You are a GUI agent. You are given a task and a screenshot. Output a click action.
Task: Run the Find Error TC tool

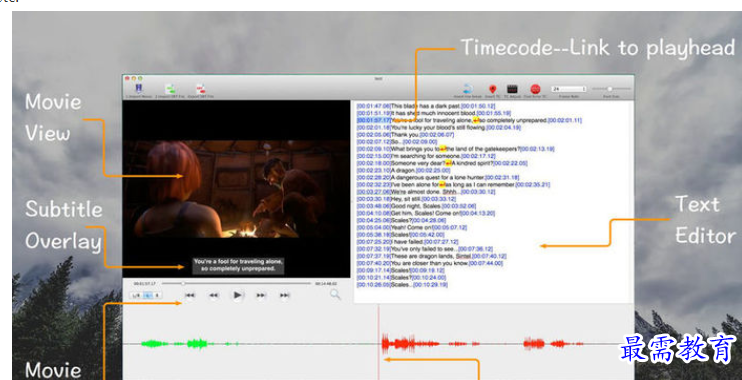click(x=535, y=88)
